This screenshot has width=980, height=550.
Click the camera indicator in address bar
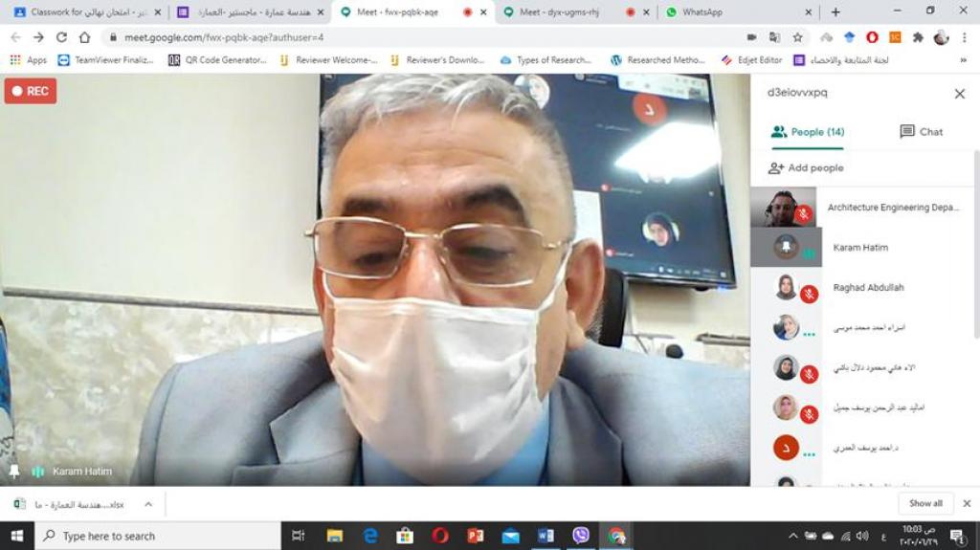[751, 37]
